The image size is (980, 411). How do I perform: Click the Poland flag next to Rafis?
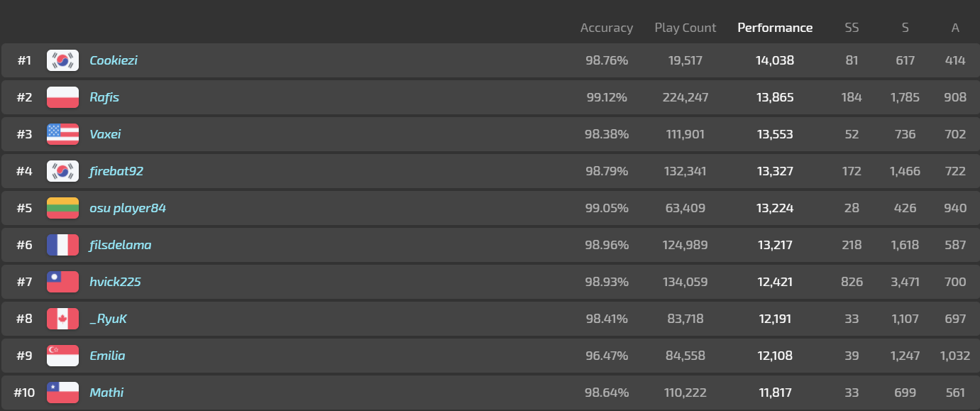pos(62,97)
